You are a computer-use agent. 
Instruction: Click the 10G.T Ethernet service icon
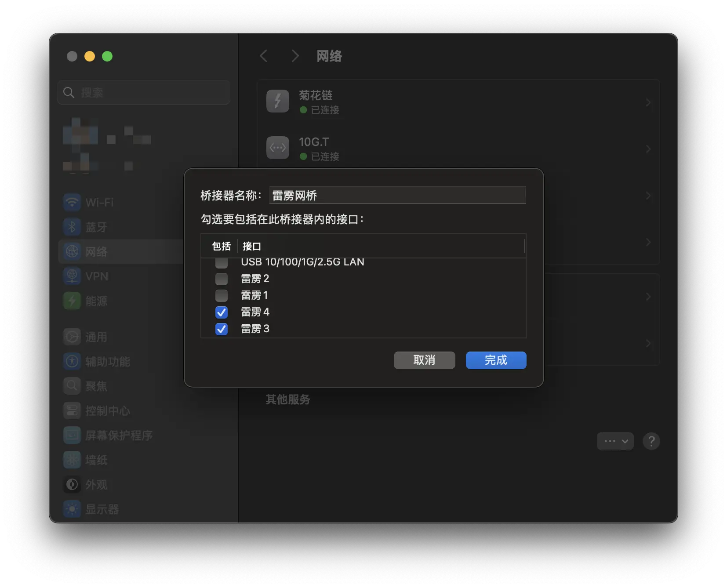coord(278,148)
